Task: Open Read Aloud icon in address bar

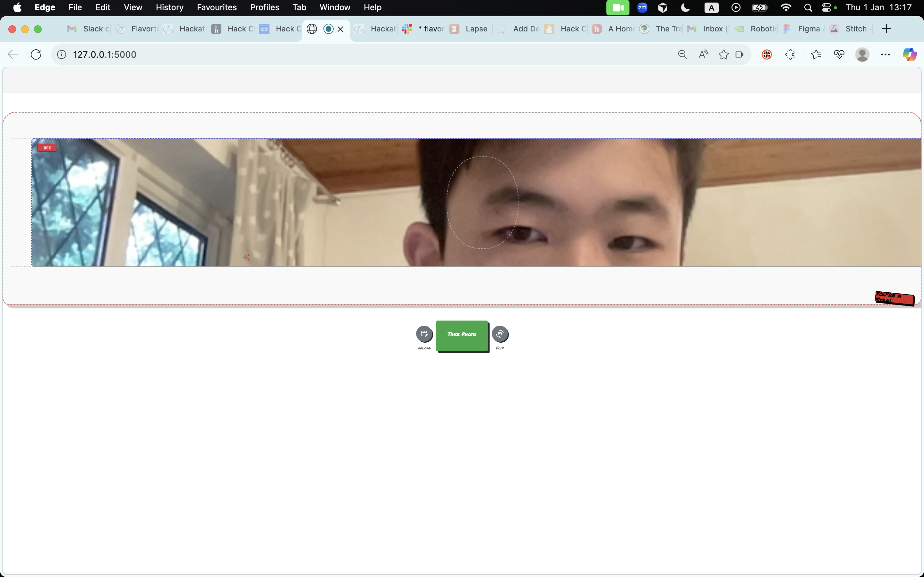Action: pos(703,54)
